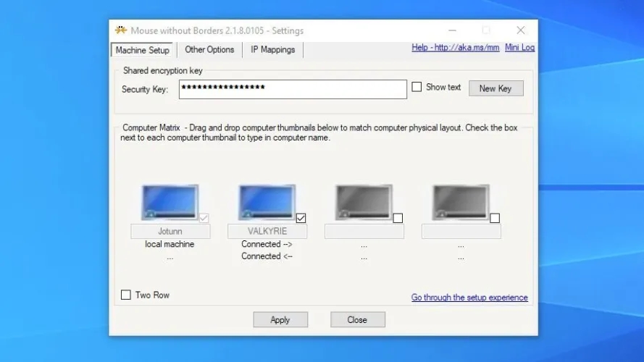This screenshot has height=362, width=644.
Task: Uncheck the VALKYRIE computer checkbox
Action: click(301, 218)
